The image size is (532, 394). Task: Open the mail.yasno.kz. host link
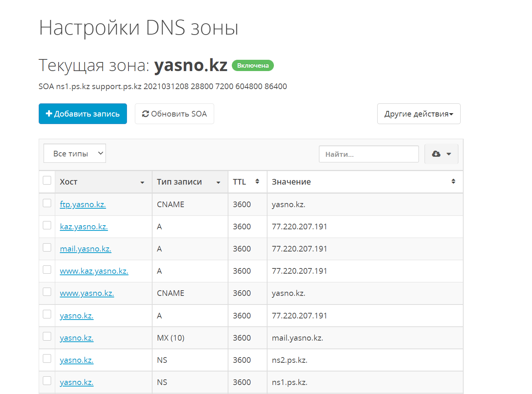pos(85,249)
